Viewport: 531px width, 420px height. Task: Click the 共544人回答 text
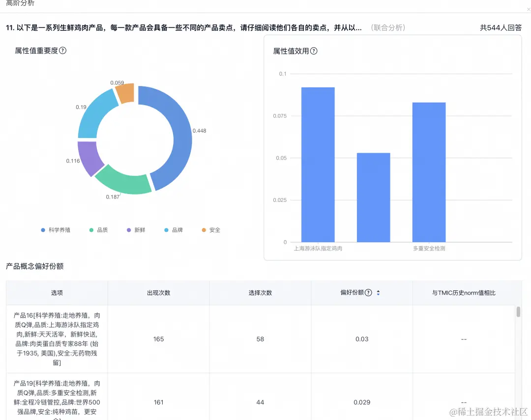click(x=501, y=28)
